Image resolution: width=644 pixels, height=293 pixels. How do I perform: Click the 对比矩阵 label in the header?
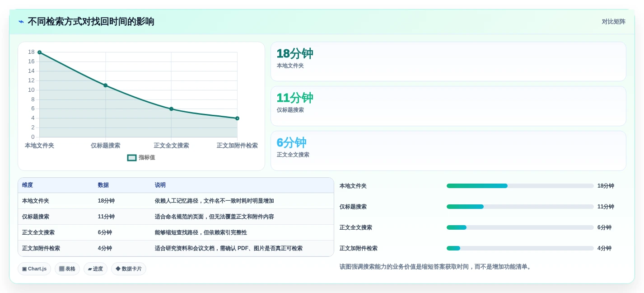[613, 22]
